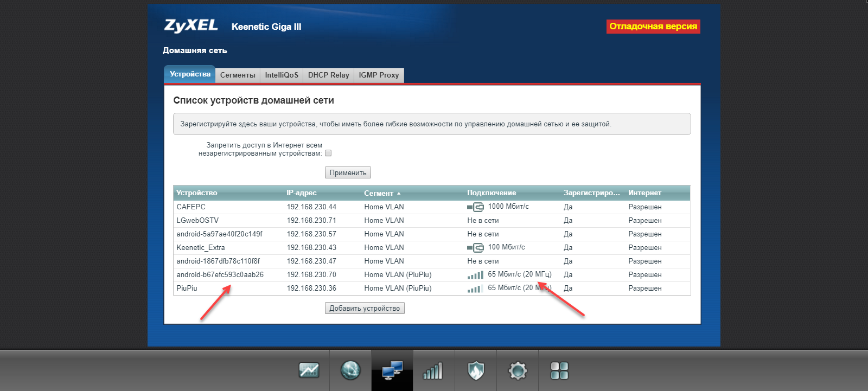Open the Applications grid icon
The width and height of the screenshot is (868, 391).
pos(559,371)
